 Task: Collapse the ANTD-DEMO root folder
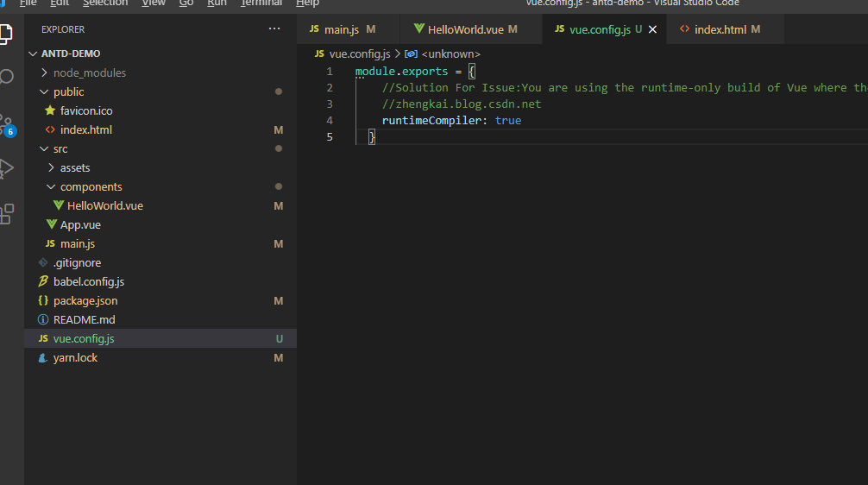tap(33, 54)
